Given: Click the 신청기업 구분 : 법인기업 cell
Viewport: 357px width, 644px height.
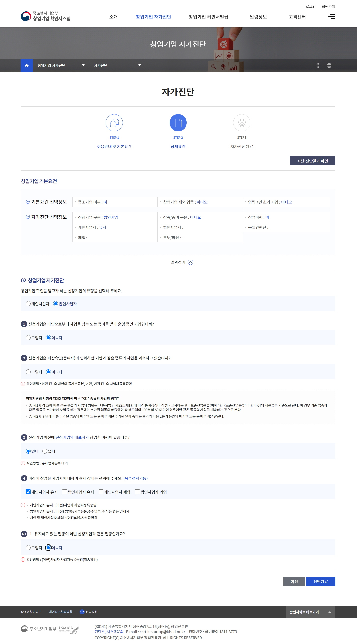Looking at the screenshot, I should 115,217.
